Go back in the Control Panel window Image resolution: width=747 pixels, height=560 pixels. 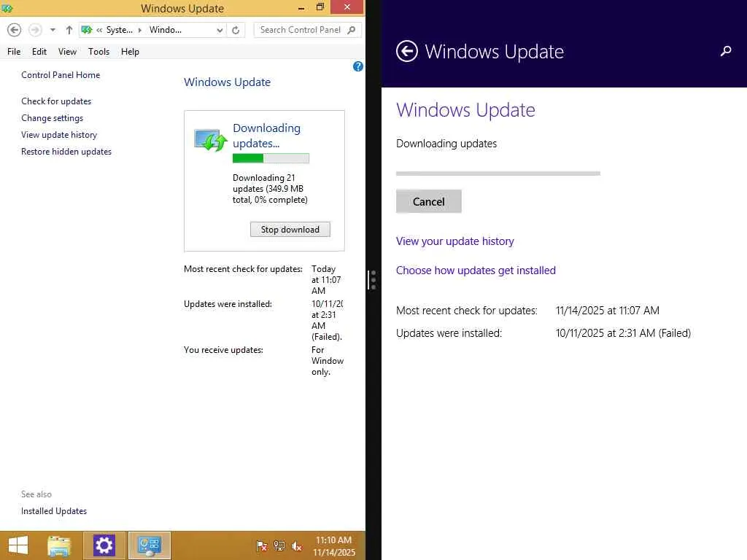[x=15, y=30]
